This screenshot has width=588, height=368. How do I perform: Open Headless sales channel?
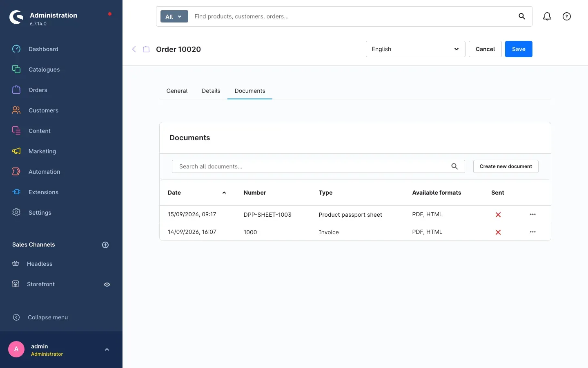[40, 264]
